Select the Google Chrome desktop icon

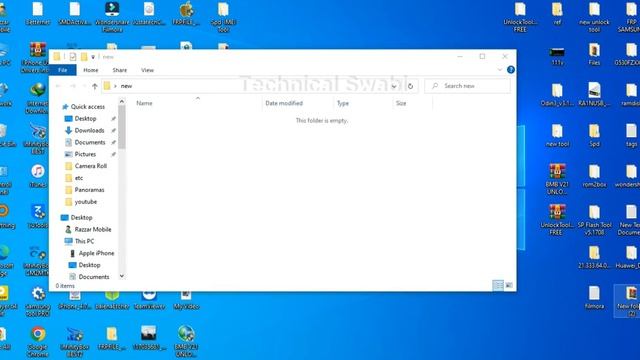click(x=38, y=342)
